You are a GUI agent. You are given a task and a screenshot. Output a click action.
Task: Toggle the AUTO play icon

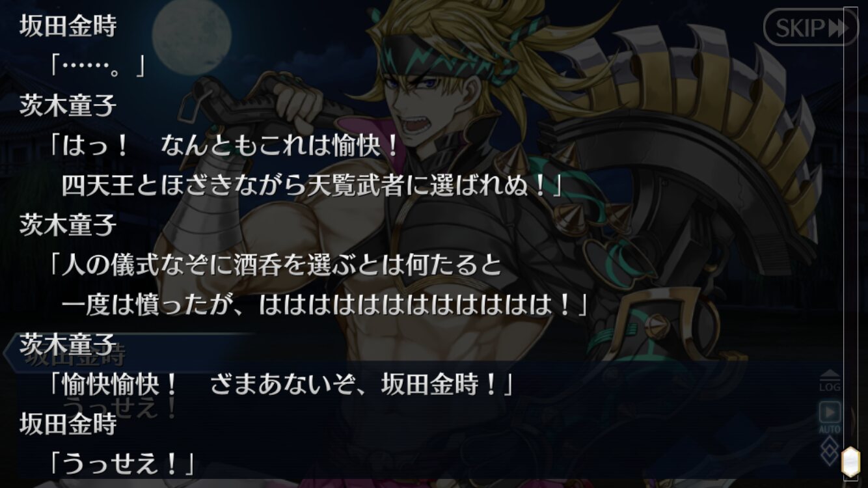[830, 417]
